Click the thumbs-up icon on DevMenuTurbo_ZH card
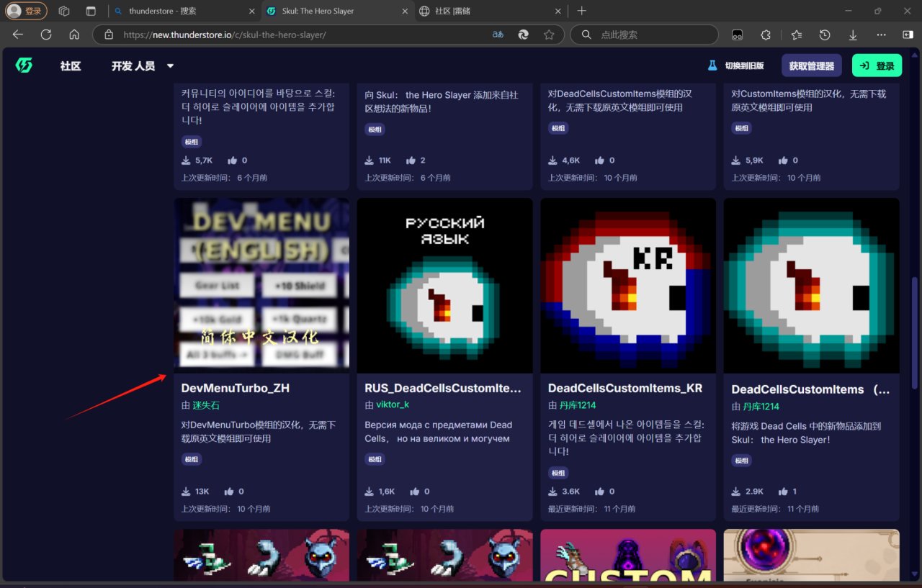This screenshot has width=922, height=588. coord(229,492)
